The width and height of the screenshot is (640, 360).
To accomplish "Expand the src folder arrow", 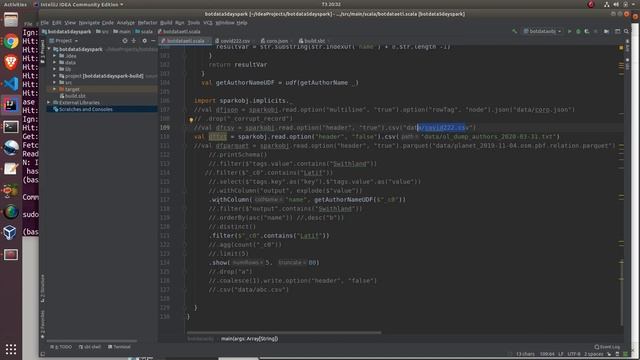I will click(x=55, y=82).
